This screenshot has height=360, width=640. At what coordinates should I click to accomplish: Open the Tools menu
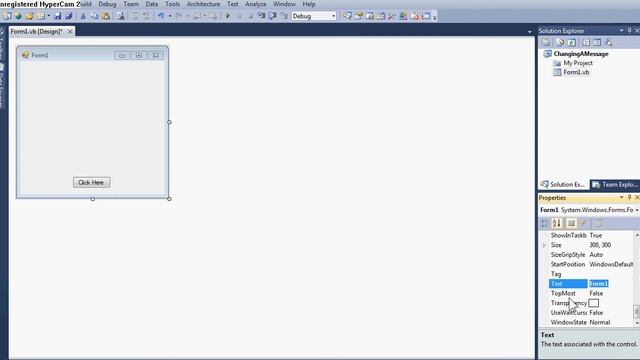click(172, 4)
